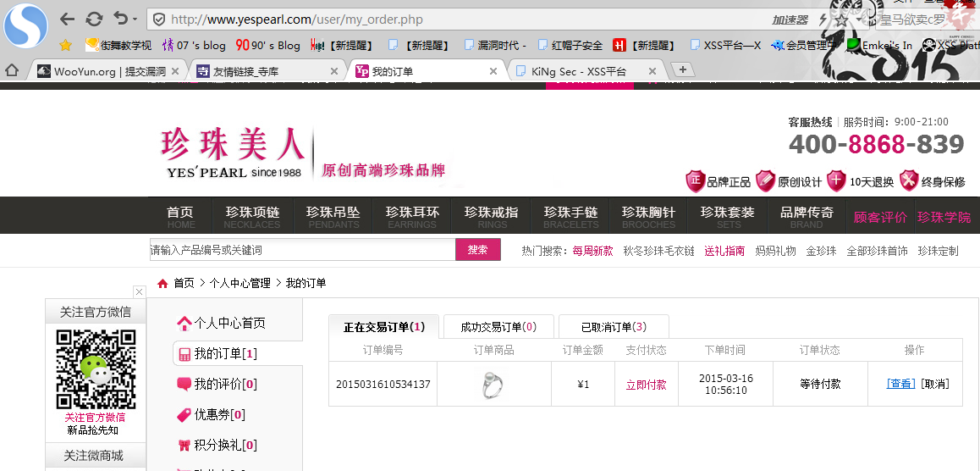Open the 珍珠手链 BRACELETS menu
Viewport: 980px width, 471px height.
tap(570, 217)
